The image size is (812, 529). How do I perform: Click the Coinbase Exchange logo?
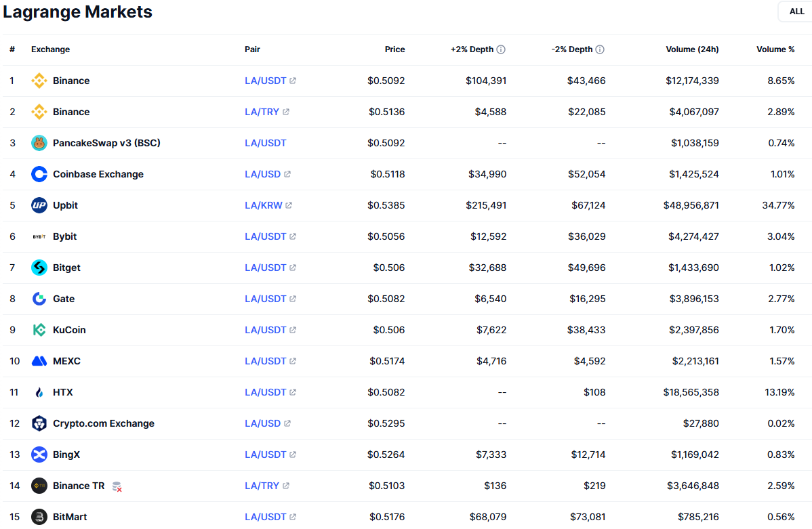pos(39,174)
